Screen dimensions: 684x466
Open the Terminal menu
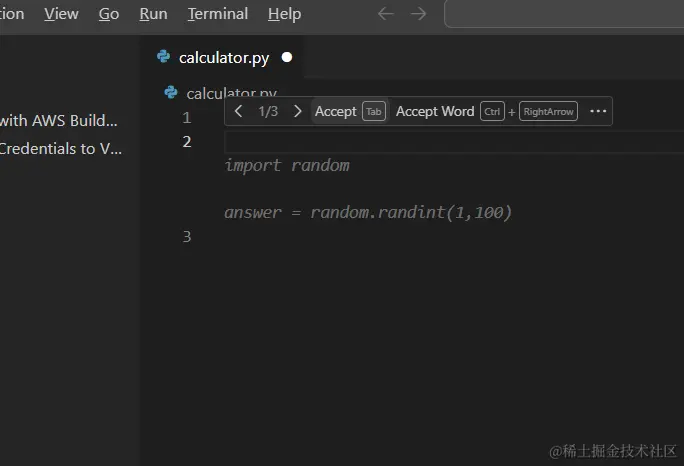pos(218,14)
